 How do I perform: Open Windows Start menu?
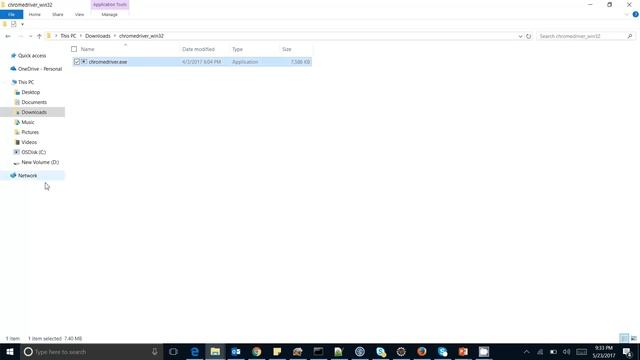click(x=10, y=351)
